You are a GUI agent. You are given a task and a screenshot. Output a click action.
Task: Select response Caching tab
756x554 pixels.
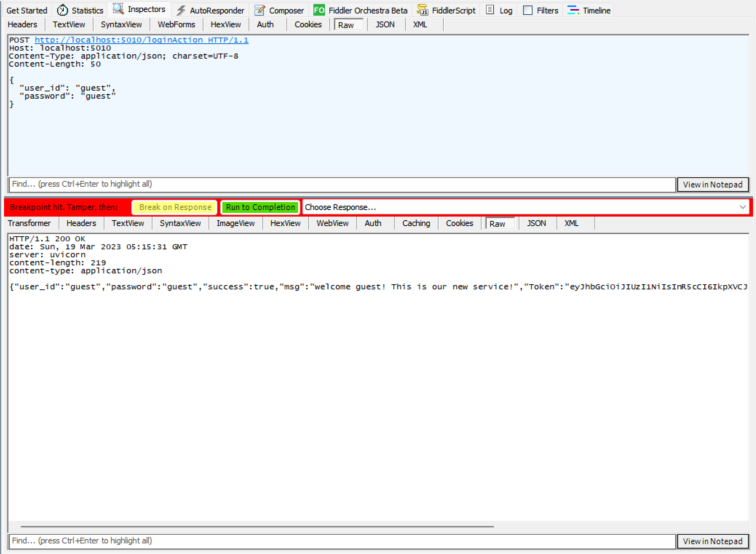[x=416, y=223]
